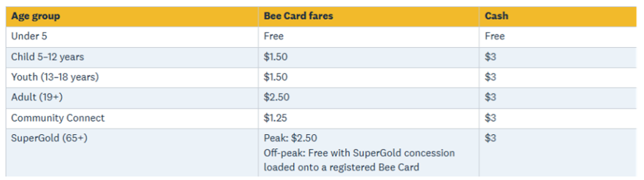Select the Child cash $3 fare
Screen dimensions: 644x180
490,57
